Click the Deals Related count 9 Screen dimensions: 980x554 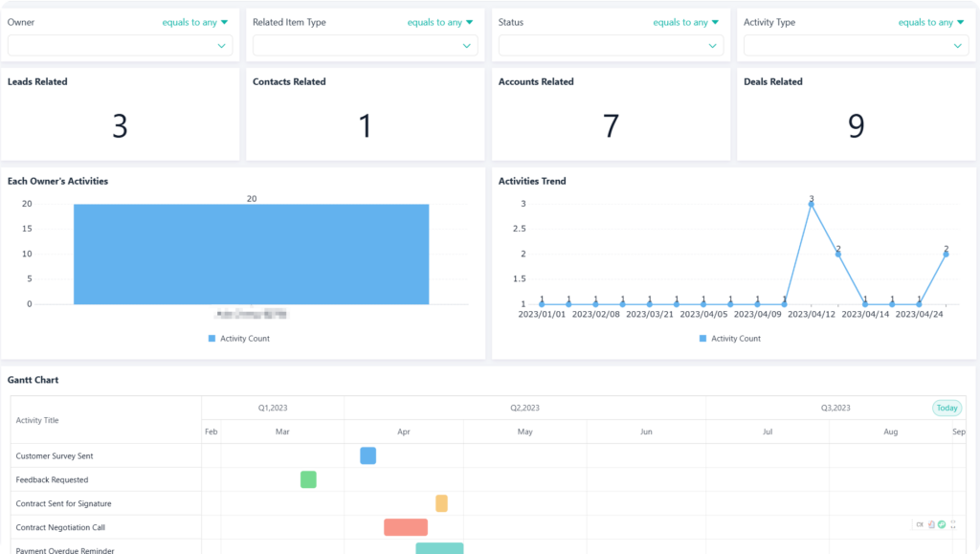pos(856,126)
